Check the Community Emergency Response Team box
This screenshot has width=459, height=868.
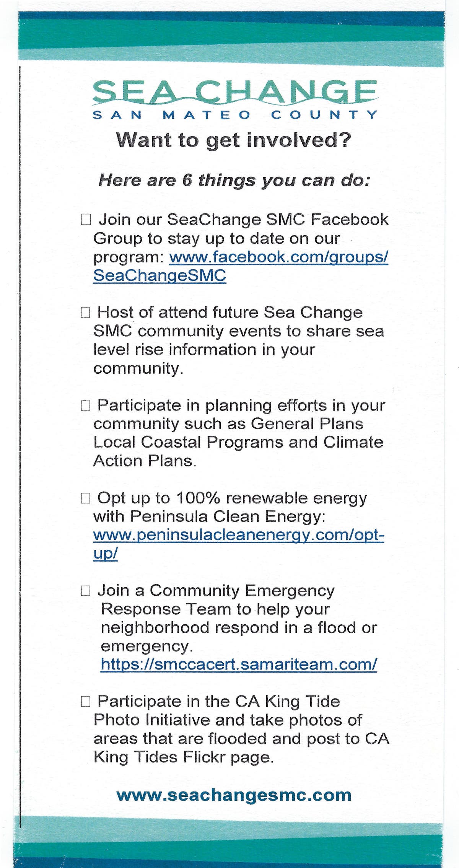(x=85, y=591)
